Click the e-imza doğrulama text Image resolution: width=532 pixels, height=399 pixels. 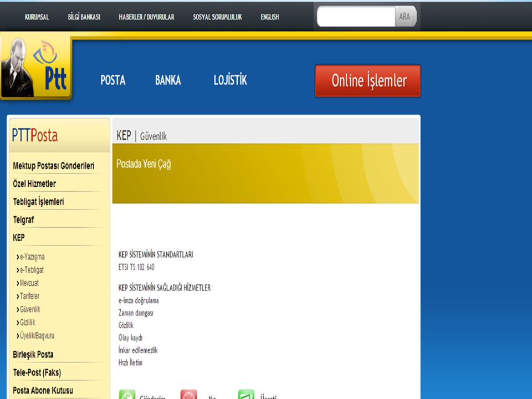coord(139,300)
